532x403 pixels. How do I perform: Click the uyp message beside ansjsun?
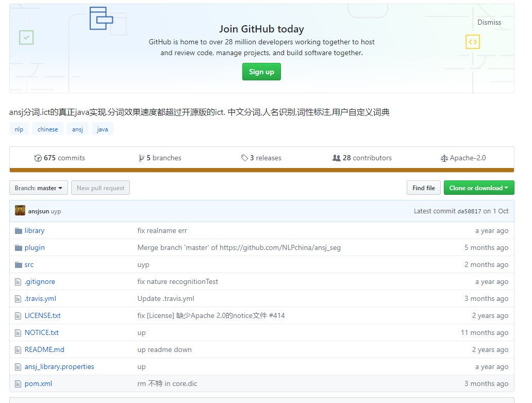click(x=56, y=211)
